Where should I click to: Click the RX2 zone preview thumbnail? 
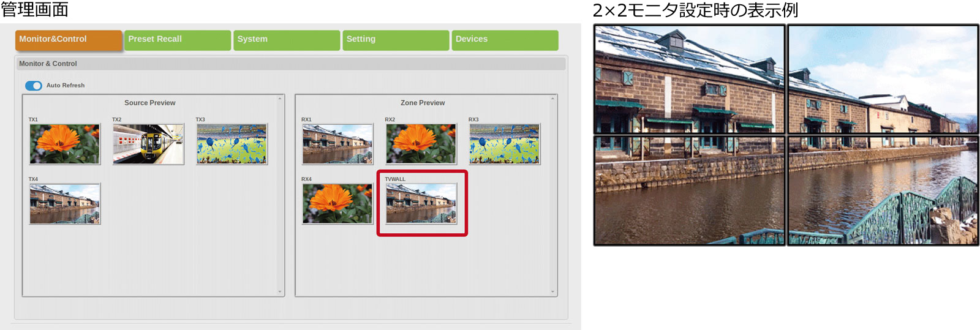tap(421, 144)
